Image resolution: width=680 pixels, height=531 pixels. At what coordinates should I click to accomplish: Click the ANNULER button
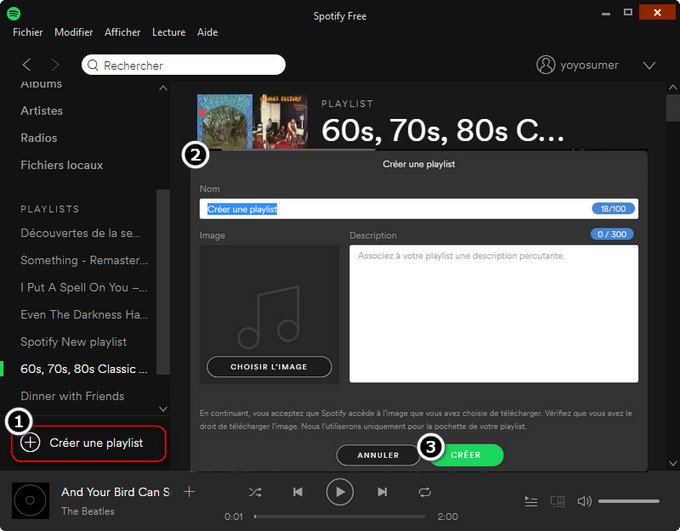(x=378, y=455)
